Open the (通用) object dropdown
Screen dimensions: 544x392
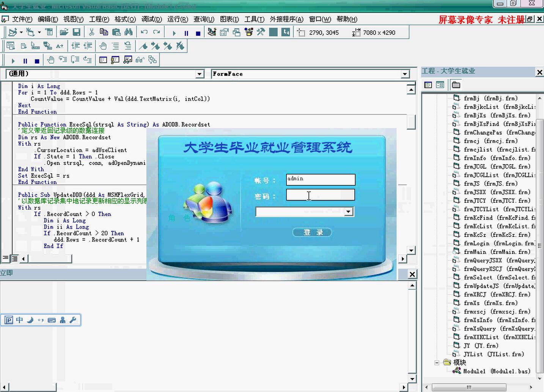(200, 74)
